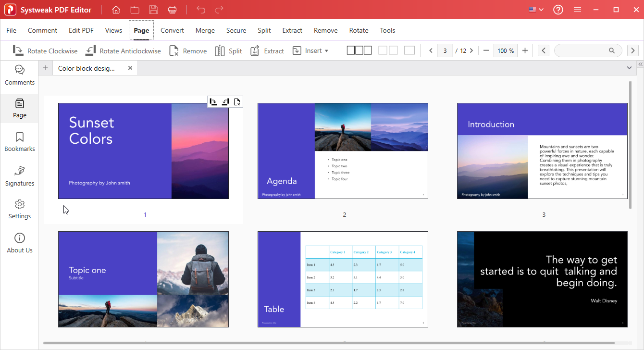This screenshot has width=644, height=350.
Task: Click Rotate Clockwise in toolbar
Action: point(45,51)
